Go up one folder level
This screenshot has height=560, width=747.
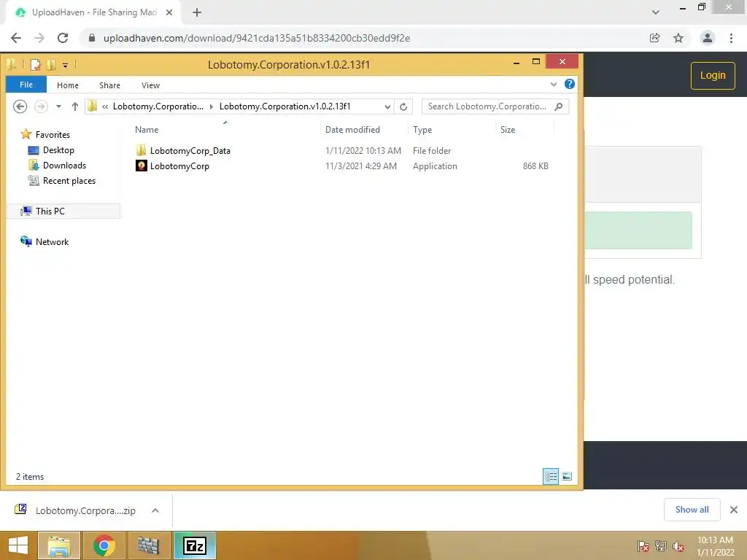(75, 106)
